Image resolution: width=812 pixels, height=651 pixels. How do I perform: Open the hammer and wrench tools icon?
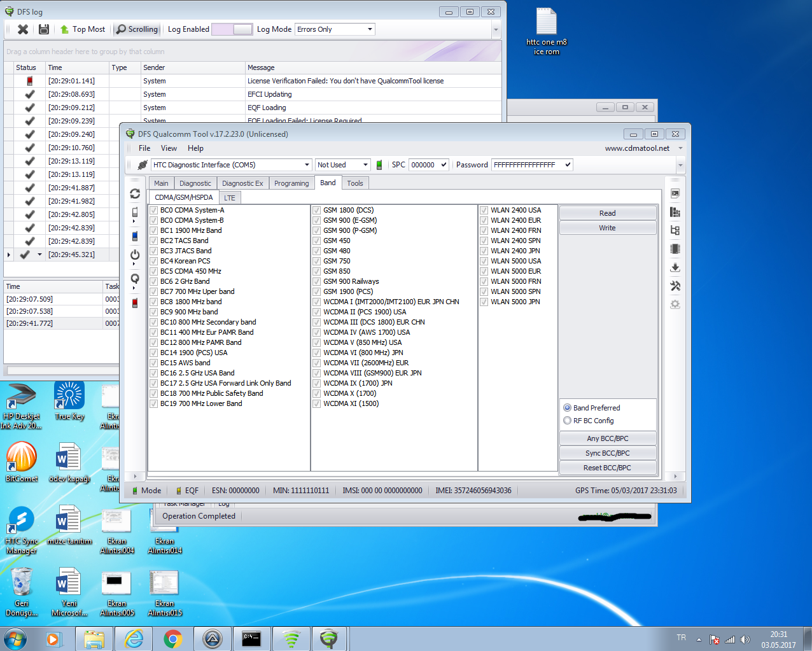pyautogui.click(x=675, y=286)
